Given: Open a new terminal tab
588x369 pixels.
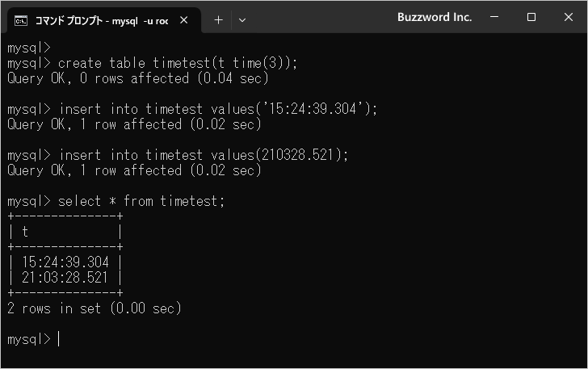Looking at the screenshot, I should [218, 19].
